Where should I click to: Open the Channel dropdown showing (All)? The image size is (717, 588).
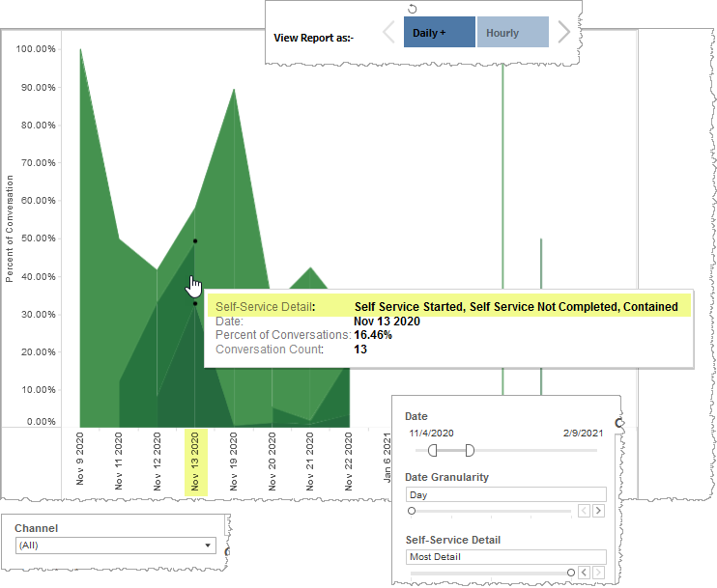(116, 546)
